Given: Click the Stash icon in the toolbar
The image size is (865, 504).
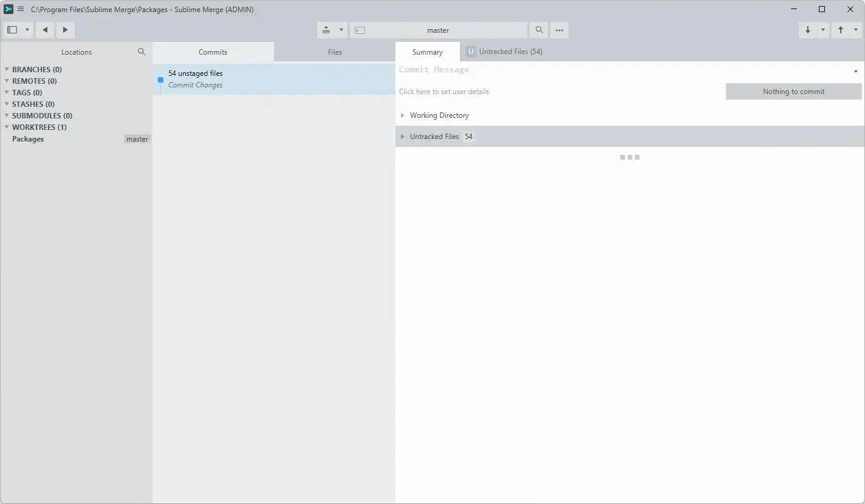Looking at the screenshot, I should pyautogui.click(x=326, y=30).
